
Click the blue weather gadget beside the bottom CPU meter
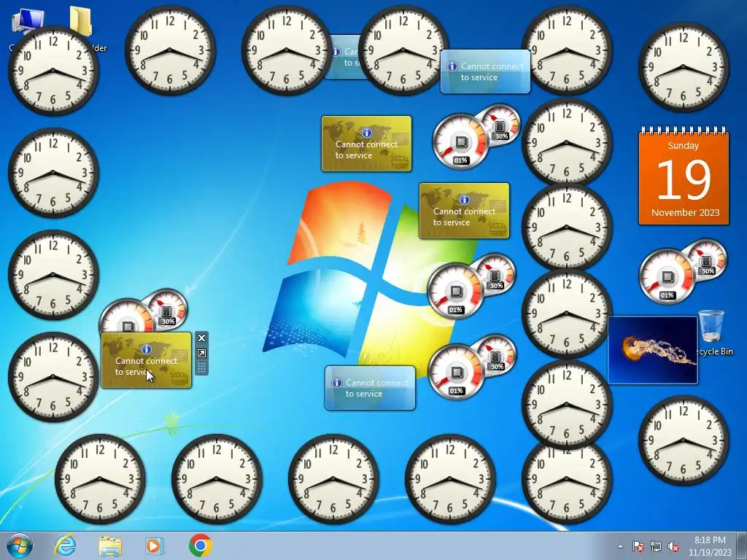coord(370,388)
